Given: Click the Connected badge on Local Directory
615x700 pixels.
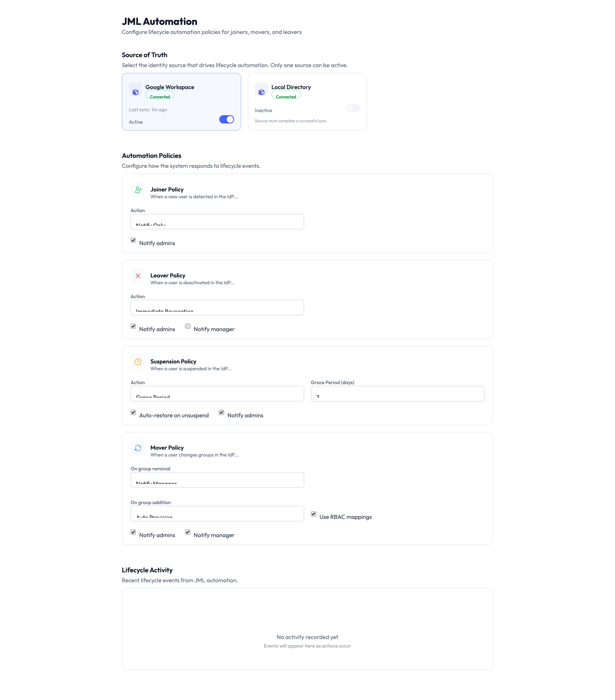Looking at the screenshot, I should tap(286, 96).
